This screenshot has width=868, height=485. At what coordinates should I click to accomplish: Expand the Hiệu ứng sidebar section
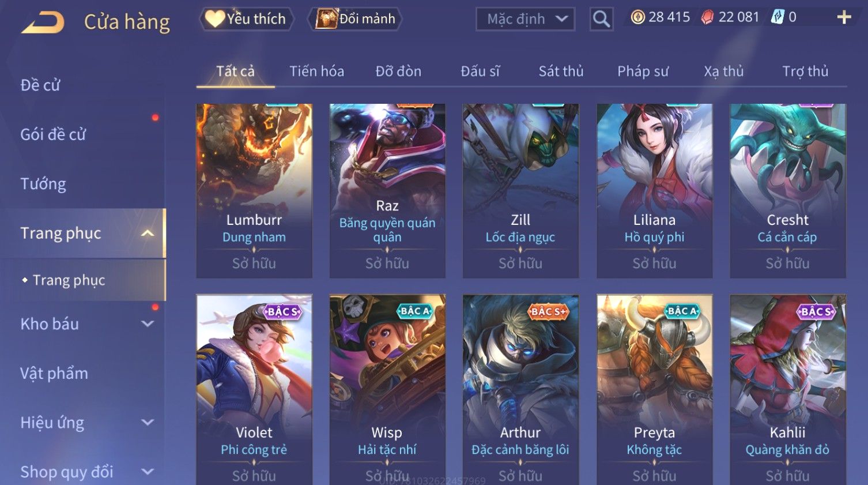pos(148,423)
